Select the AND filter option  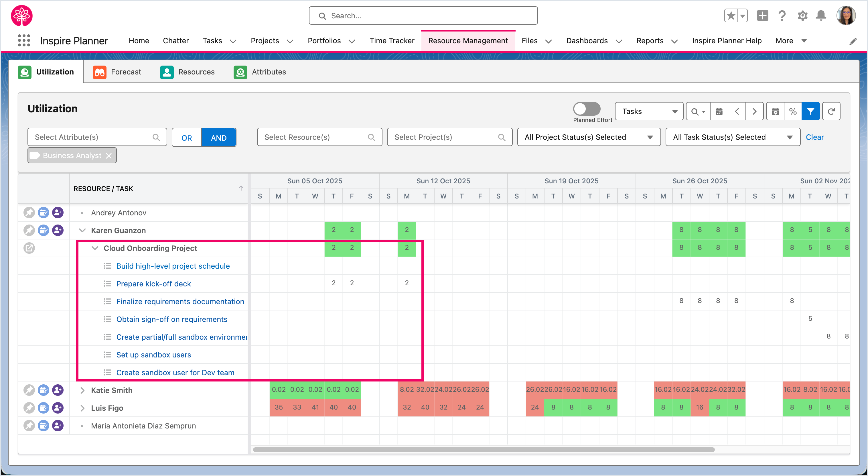pyautogui.click(x=219, y=137)
